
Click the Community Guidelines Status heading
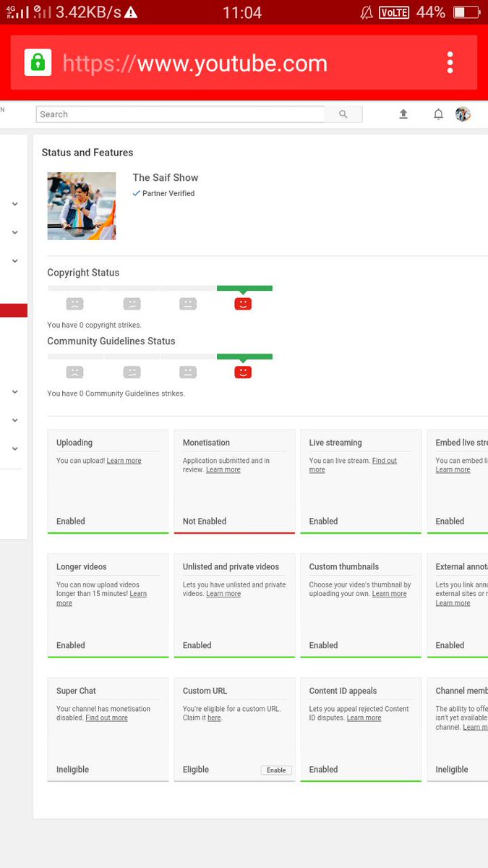tap(111, 341)
